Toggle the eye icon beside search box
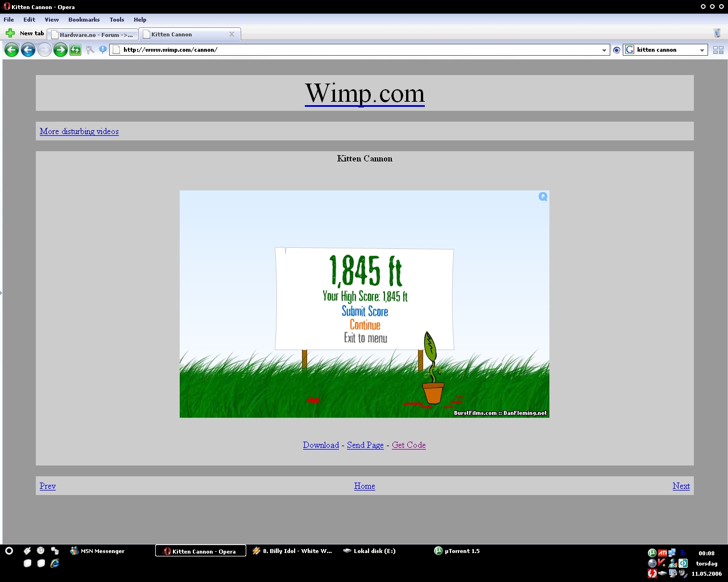 point(617,50)
